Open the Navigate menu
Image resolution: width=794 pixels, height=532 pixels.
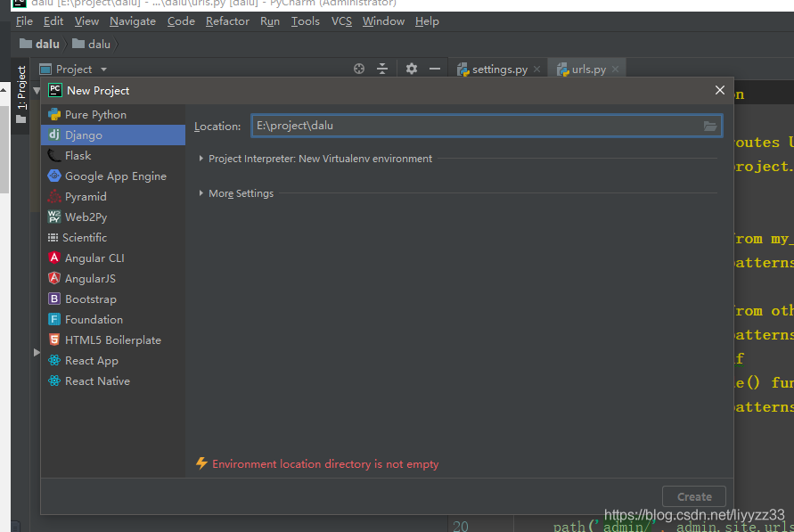pos(133,21)
